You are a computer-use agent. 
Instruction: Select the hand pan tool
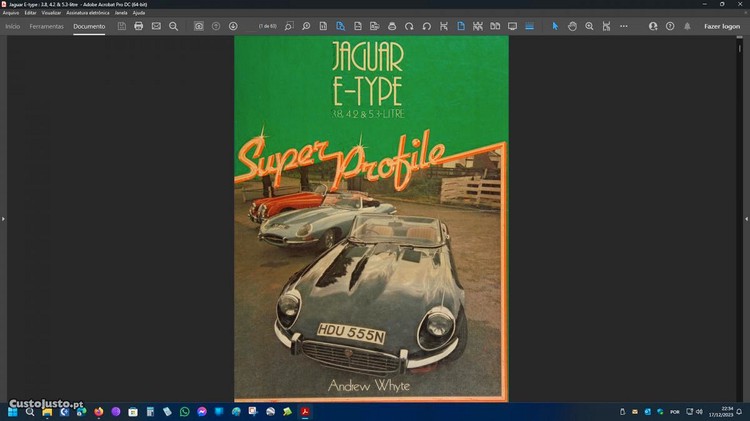tap(573, 26)
